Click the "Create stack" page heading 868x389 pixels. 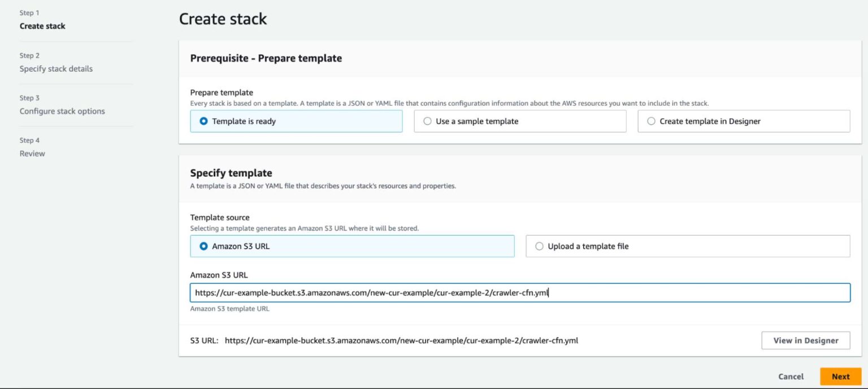[x=223, y=19]
